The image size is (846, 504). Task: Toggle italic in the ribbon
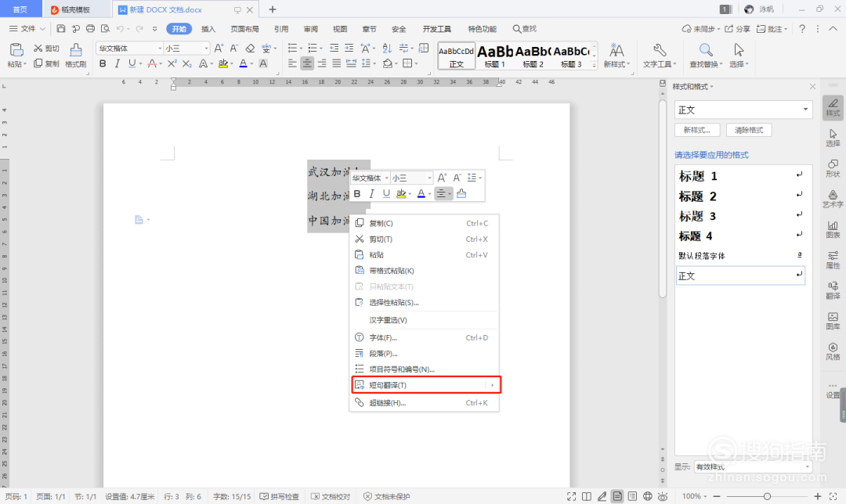click(117, 63)
